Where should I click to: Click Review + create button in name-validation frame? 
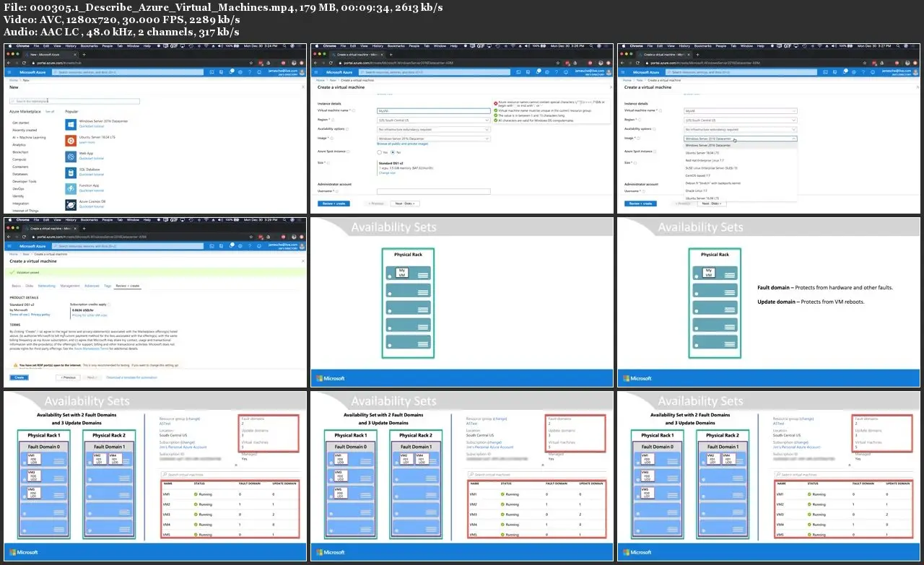[x=334, y=203]
